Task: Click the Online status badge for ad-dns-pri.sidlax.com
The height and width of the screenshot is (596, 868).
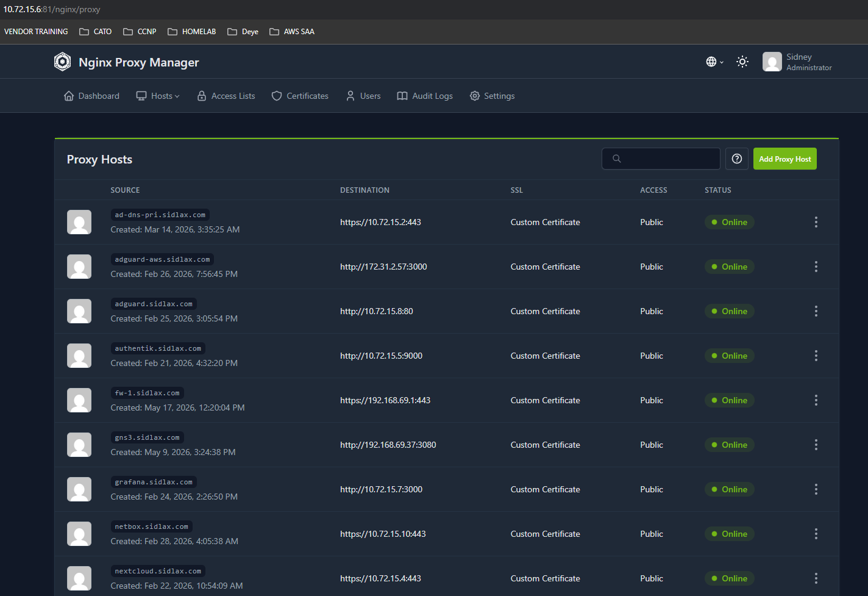Action: [730, 222]
